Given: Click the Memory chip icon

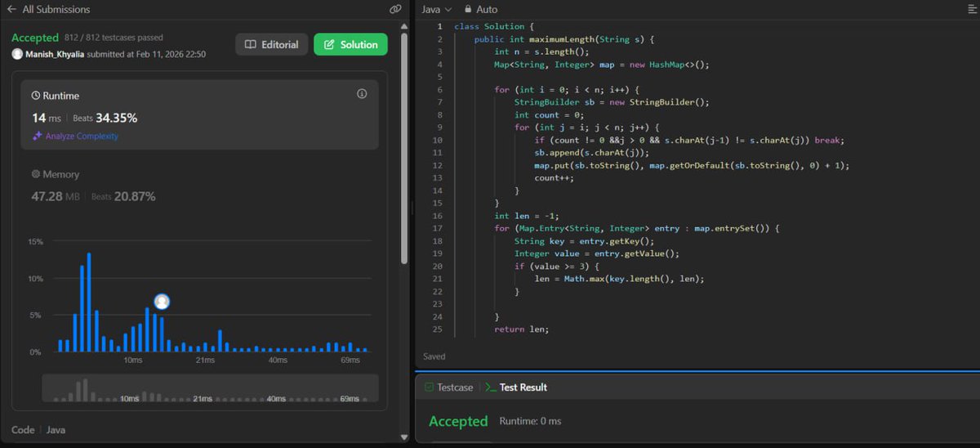Looking at the screenshot, I should point(36,174).
